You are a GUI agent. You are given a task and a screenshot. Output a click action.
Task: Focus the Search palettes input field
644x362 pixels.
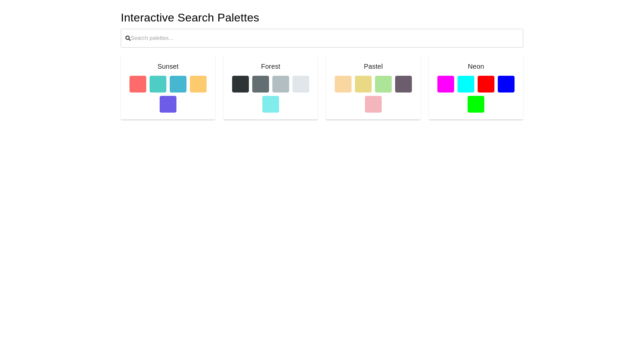coord(322,38)
